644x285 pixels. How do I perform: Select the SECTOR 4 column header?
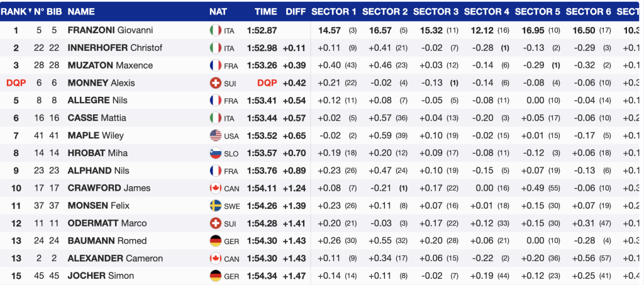[486, 11]
